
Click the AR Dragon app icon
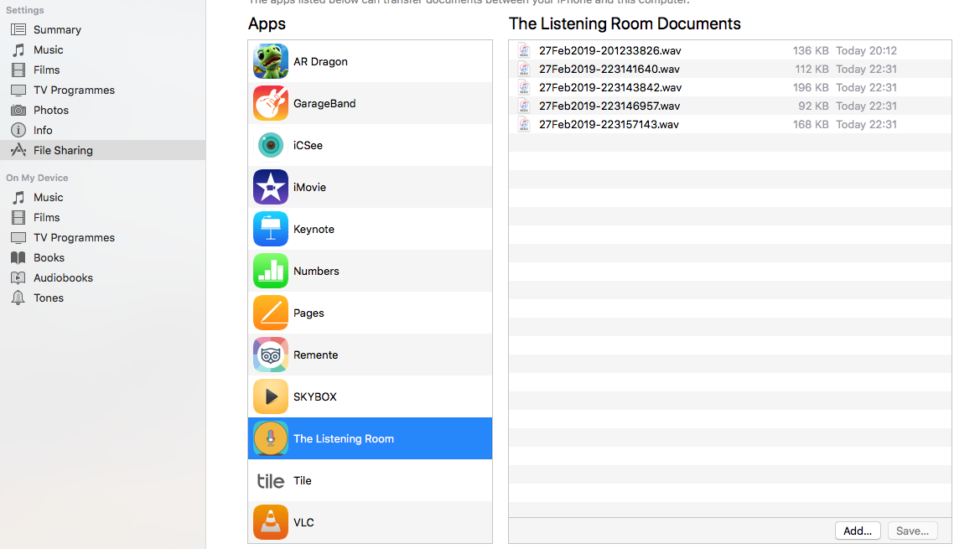point(270,61)
